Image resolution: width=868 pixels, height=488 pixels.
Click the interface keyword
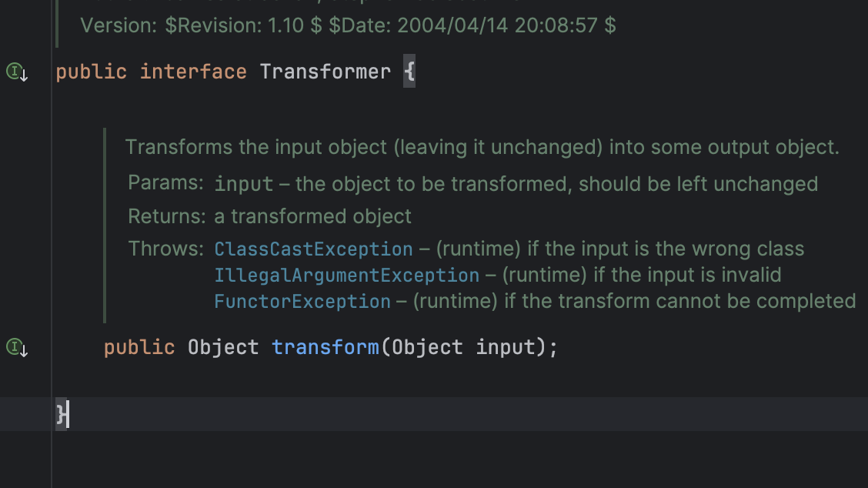192,72
